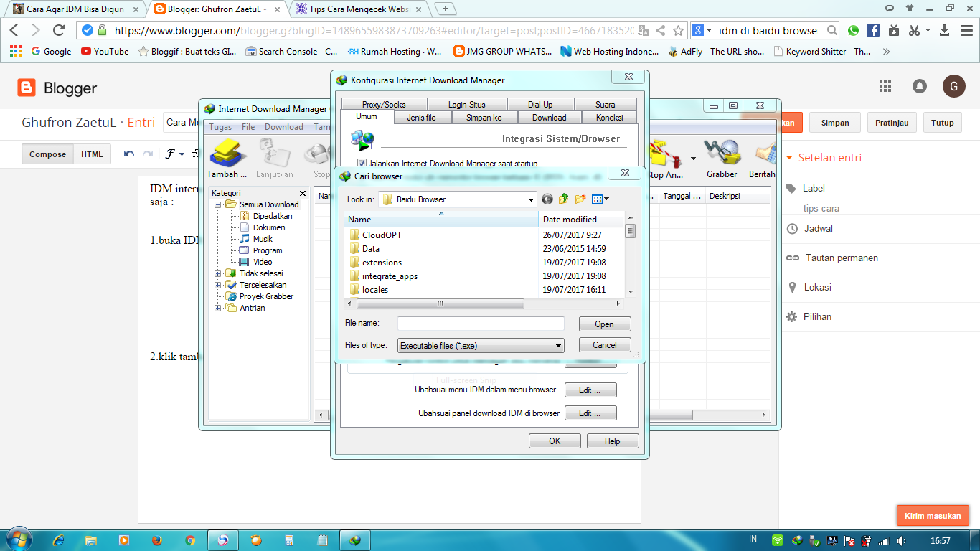Screen dimensions: 980x551
Task: Click the File name input field
Action: point(481,324)
